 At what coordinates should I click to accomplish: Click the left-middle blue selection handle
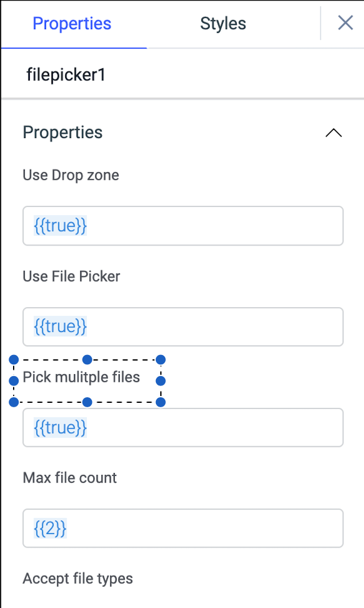tap(12, 380)
